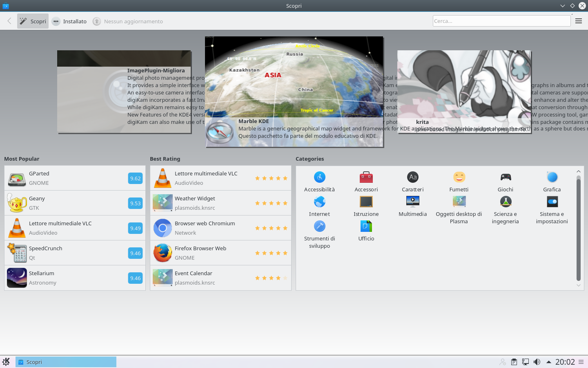The height and width of the screenshot is (368, 588).
Task: Click the Ufficio category icon
Action: (366, 227)
